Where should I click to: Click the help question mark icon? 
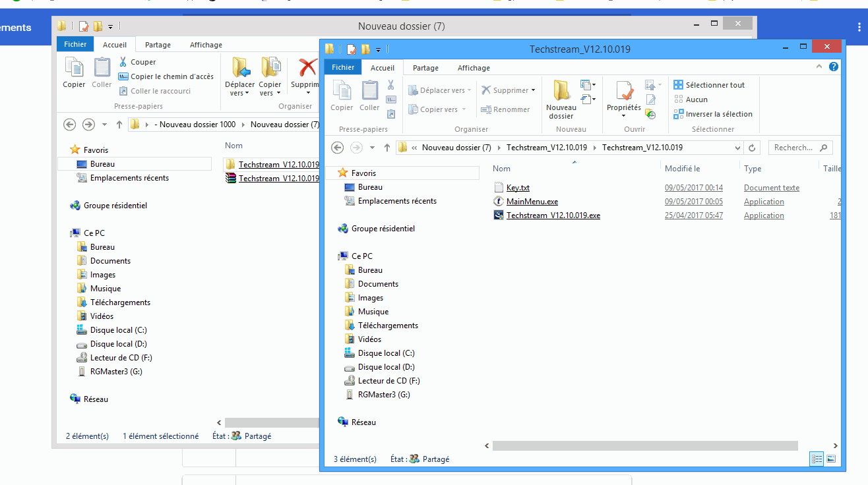(834, 67)
